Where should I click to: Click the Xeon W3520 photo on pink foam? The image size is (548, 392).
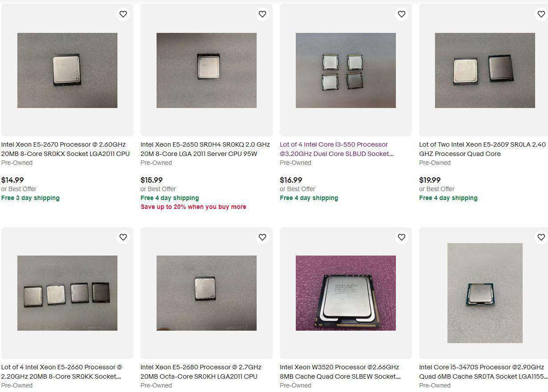tap(346, 293)
